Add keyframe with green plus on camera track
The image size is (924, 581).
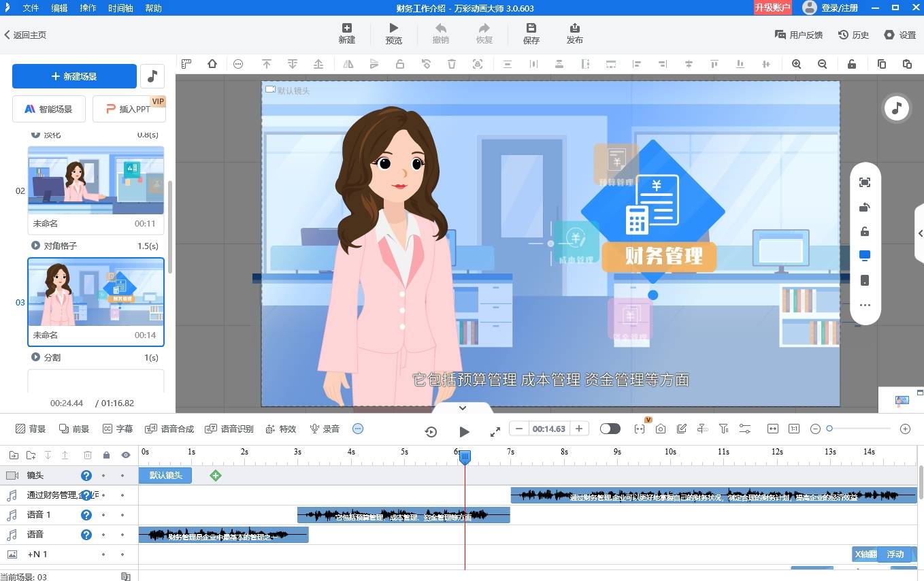click(216, 476)
